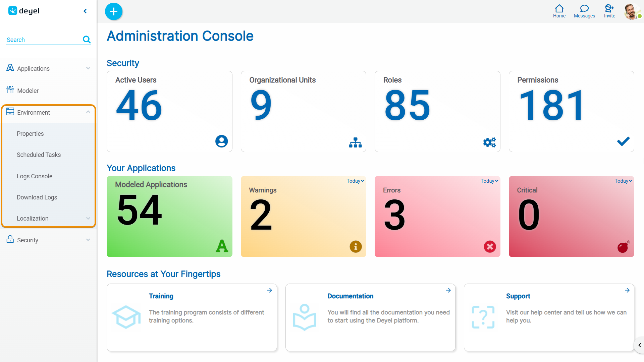Image resolution: width=644 pixels, height=362 pixels.
Task: Expand the Applications menu section
Action: [88, 68]
